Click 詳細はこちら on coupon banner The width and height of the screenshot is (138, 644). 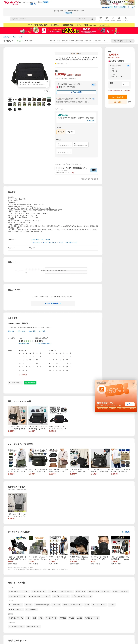(105, 25)
